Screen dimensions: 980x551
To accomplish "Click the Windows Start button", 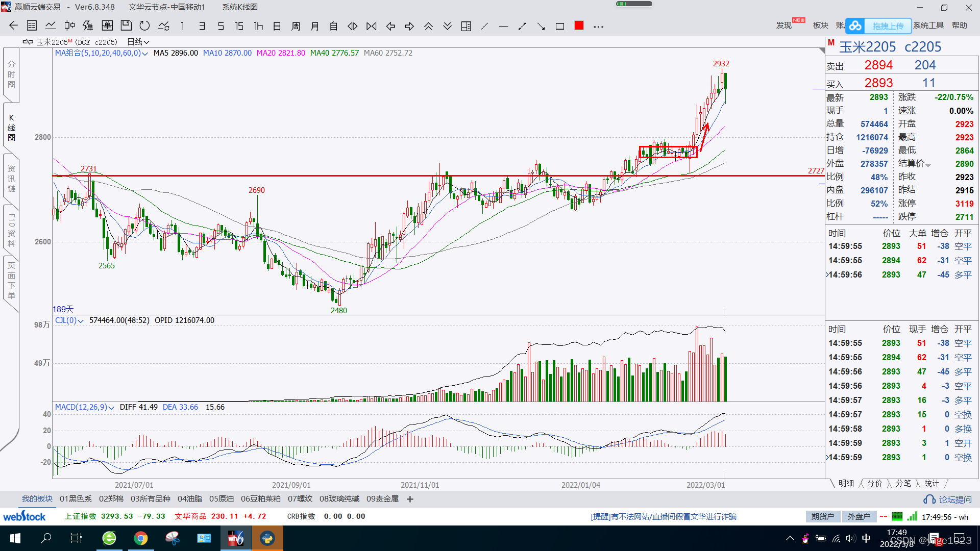I will 15,538.
